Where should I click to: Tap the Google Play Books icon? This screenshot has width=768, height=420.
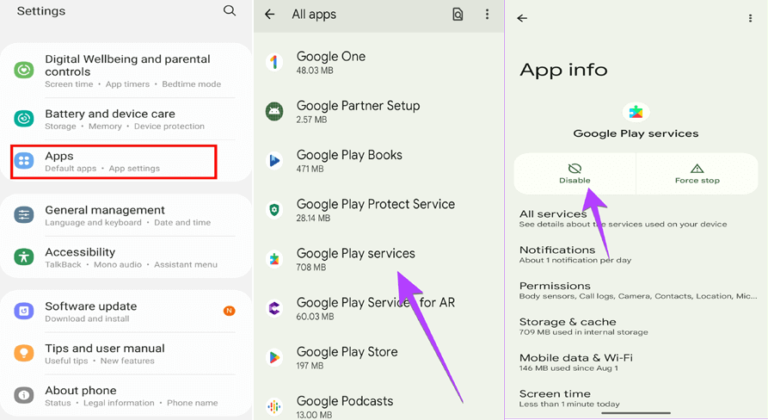[x=274, y=161]
